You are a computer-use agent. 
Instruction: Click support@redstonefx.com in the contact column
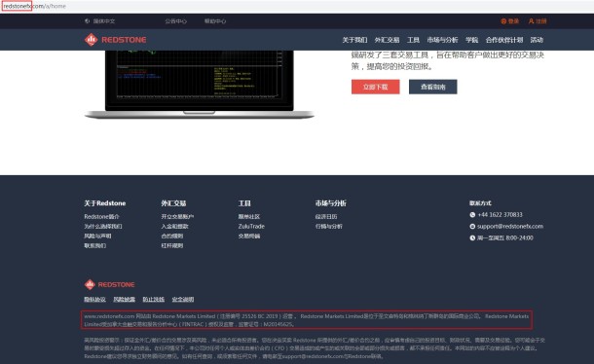(510, 227)
